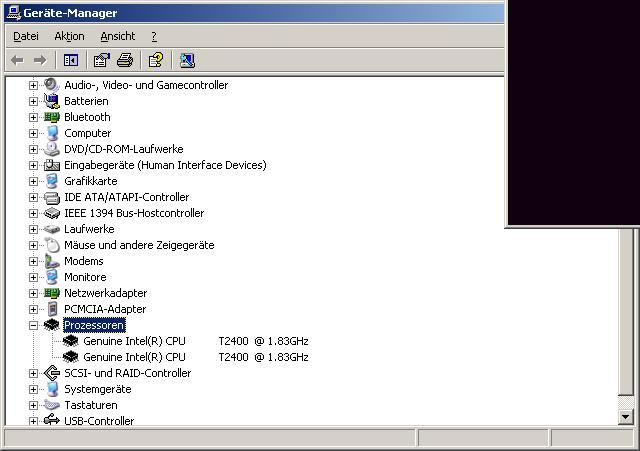Click the Geräte-Manager title bar icon
The height and width of the screenshot is (451, 640).
[x=13, y=13]
